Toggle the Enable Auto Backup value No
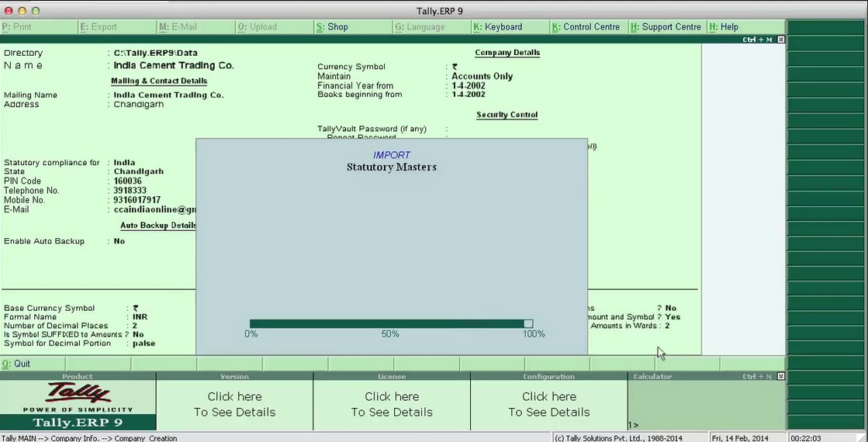The width and height of the screenshot is (868, 442). point(119,241)
